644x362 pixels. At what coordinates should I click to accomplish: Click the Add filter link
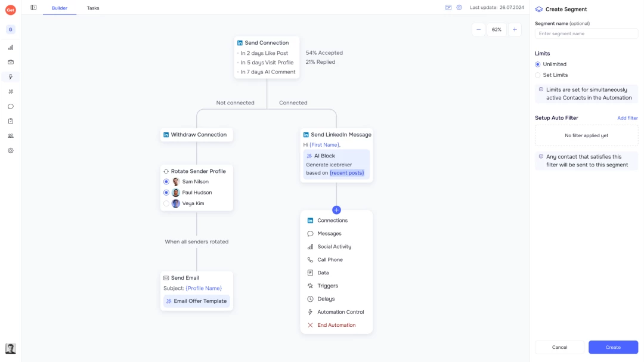click(x=627, y=118)
